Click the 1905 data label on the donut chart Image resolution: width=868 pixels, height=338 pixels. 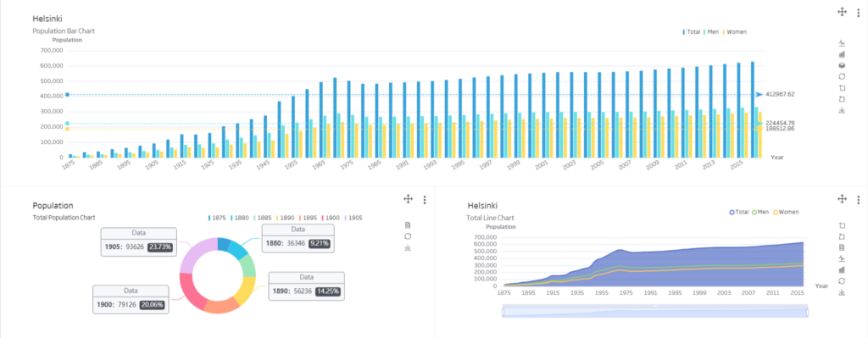point(139,241)
